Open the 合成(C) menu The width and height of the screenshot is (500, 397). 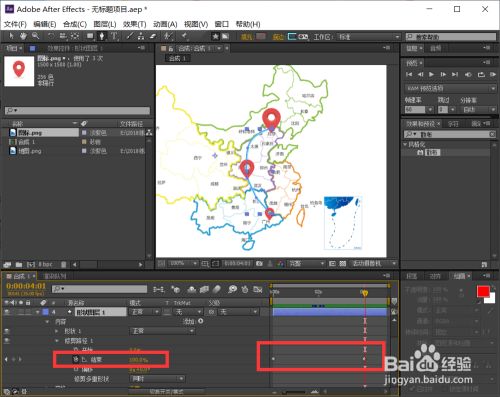point(75,24)
